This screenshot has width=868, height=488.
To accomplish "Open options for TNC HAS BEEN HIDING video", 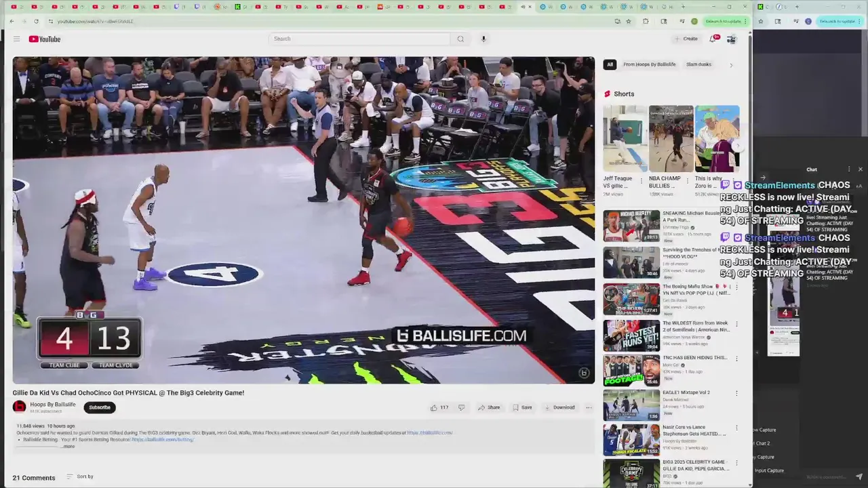I will 736,358.
